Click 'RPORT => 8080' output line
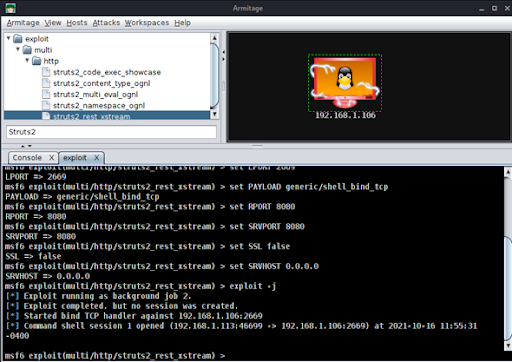The width and height of the screenshot is (512, 362). [x=36, y=217]
